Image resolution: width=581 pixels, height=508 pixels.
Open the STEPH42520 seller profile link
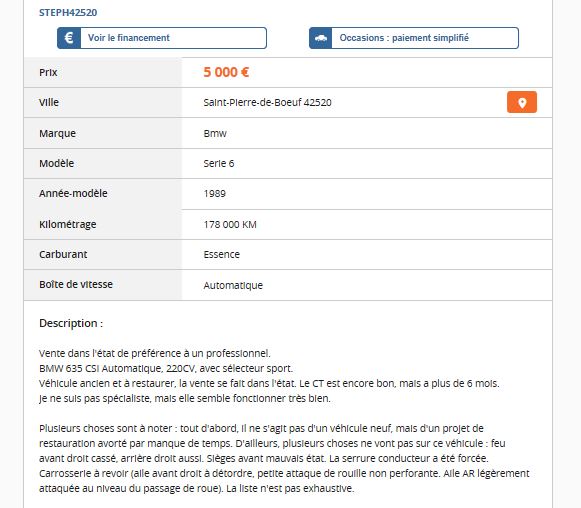[68, 13]
